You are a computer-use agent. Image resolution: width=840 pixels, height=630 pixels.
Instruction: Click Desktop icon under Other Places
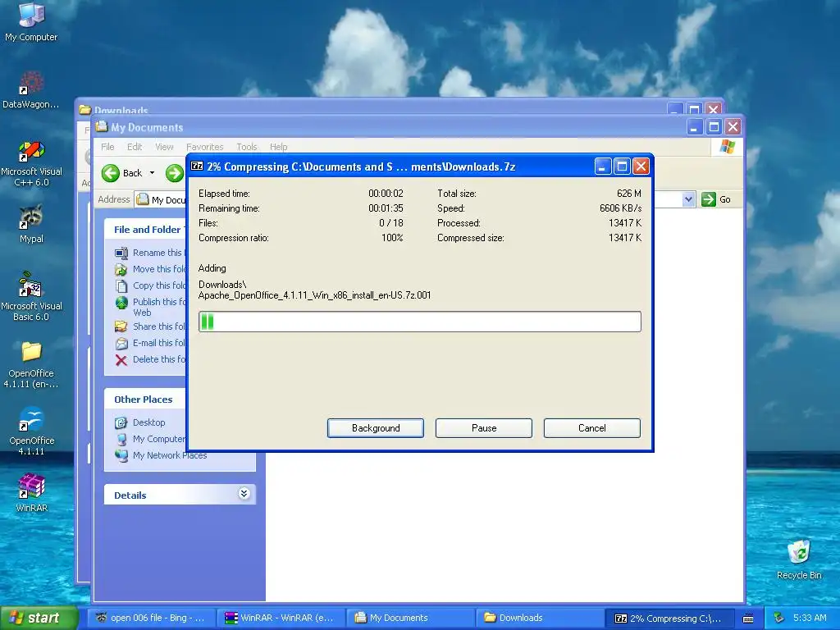(121, 422)
